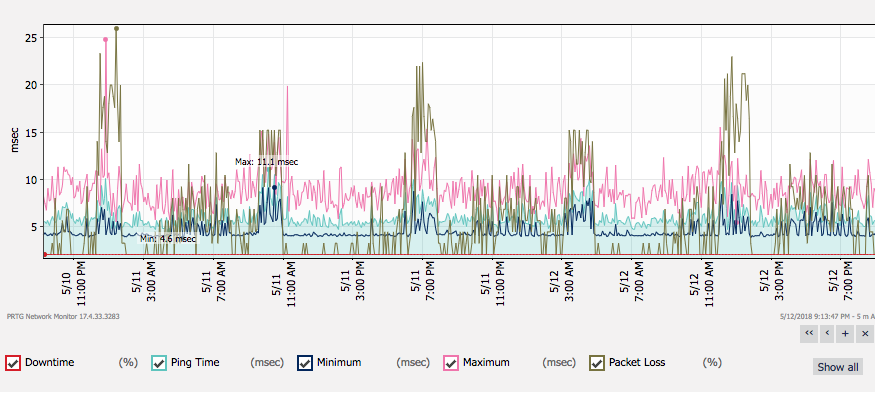
Task: Jump back with the double-left arrow button
Action: [x=809, y=334]
